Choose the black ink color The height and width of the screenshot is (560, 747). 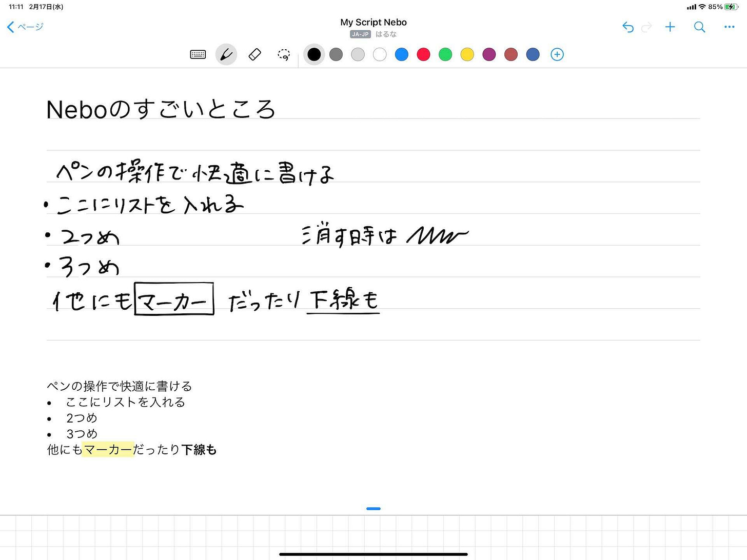(314, 54)
